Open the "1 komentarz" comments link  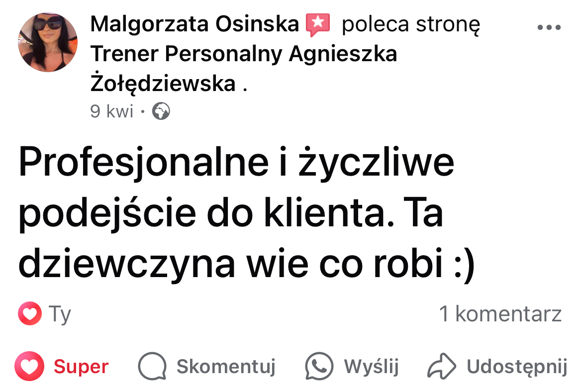pyautogui.click(x=500, y=314)
